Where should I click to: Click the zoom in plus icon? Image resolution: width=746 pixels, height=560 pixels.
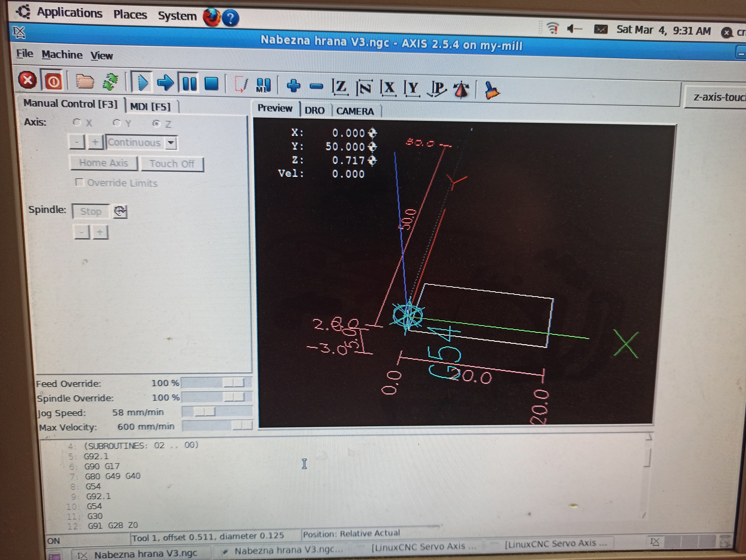pyautogui.click(x=293, y=86)
